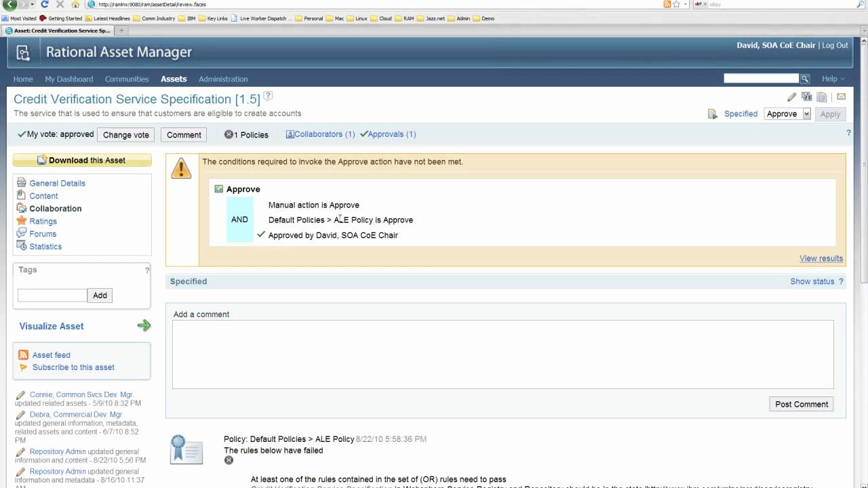Viewport: 868px width, 488px height.
Task: Open a new browser tab with the plus button
Action: 122,30
